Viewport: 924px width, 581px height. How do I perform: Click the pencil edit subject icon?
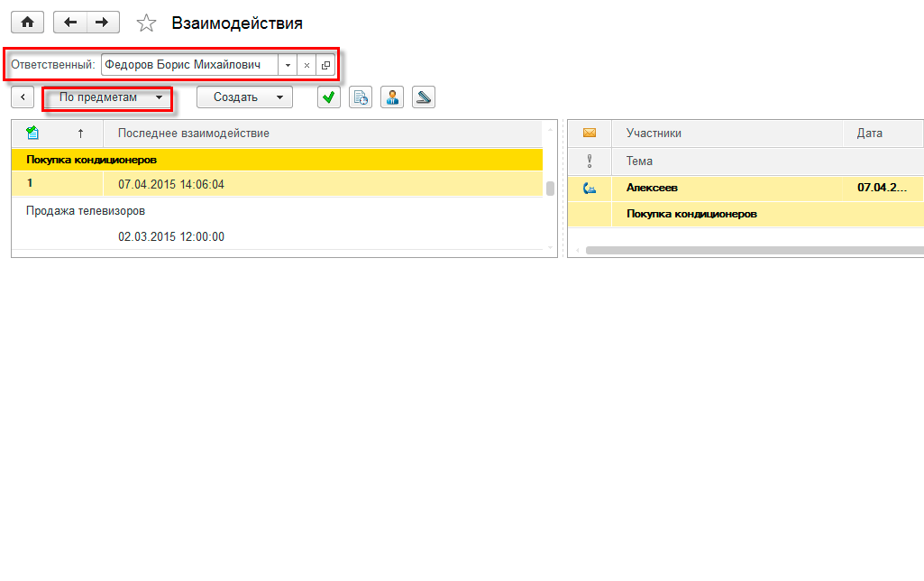pyautogui.click(x=424, y=97)
